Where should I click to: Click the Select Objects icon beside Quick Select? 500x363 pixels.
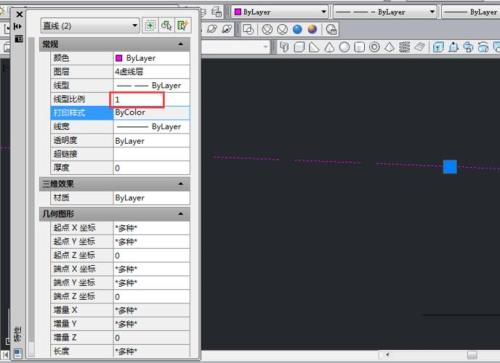(166, 26)
